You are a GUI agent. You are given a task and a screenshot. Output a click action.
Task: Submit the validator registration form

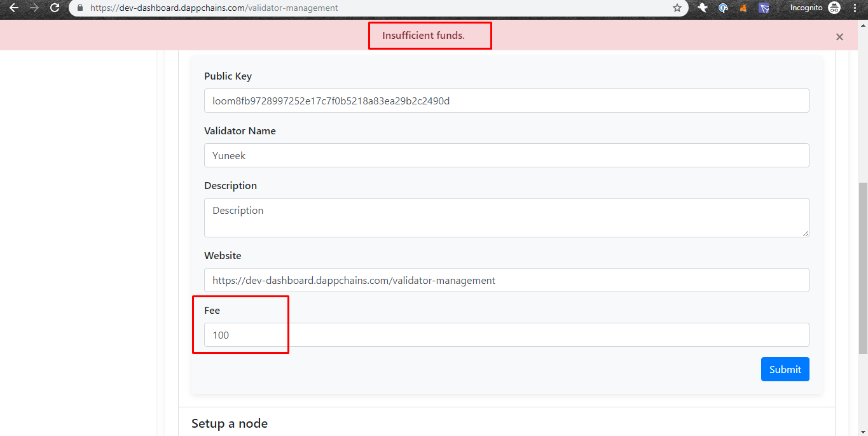point(785,369)
